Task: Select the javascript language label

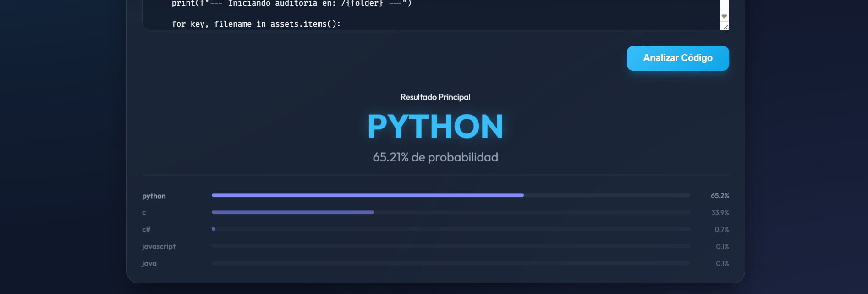Action: coord(159,246)
